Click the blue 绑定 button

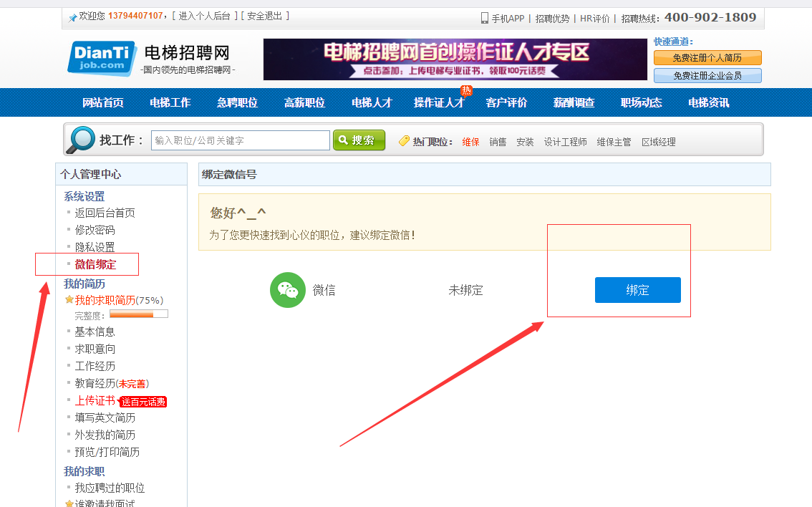[637, 290]
